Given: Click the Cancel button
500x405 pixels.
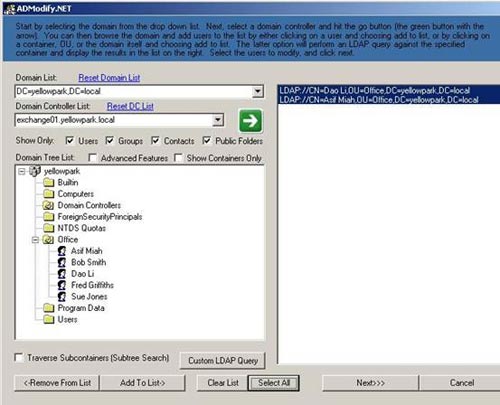Looking at the screenshot, I should (x=461, y=383).
